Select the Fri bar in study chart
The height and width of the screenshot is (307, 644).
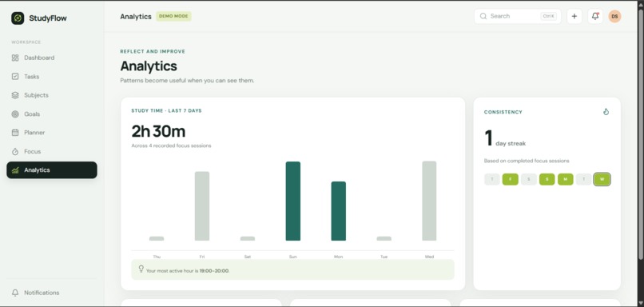202,206
